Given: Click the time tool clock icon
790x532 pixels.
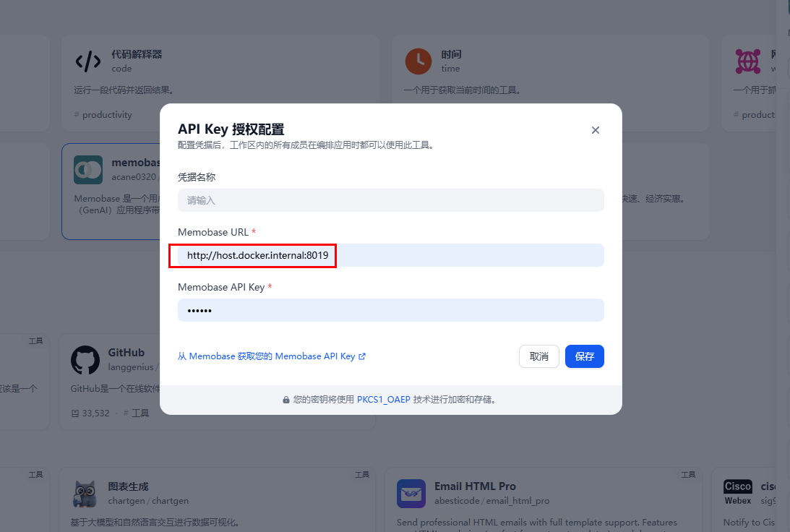Looking at the screenshot, I should point(418,61).
